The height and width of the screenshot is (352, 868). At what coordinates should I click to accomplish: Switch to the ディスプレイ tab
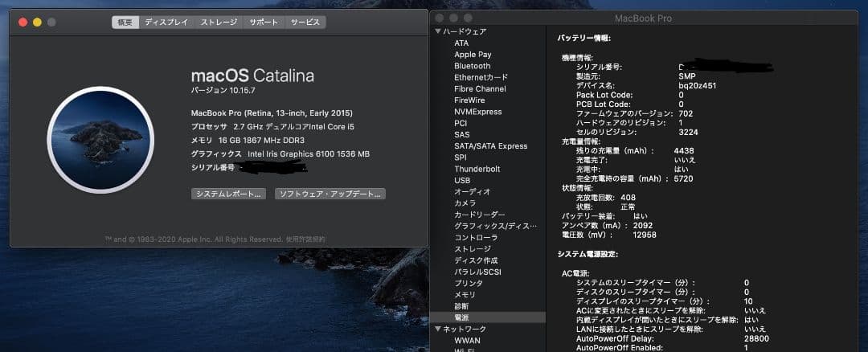[166, 23]
